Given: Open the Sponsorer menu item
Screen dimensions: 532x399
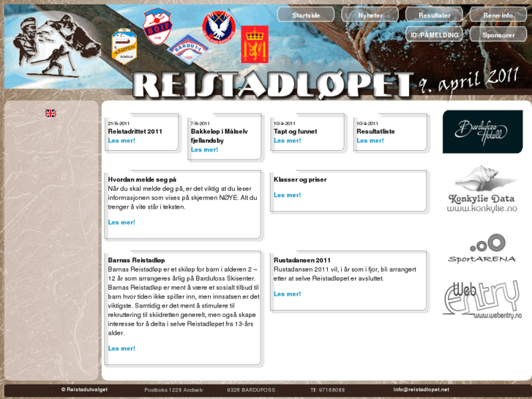Looking at the screenshot, I should pos(498,35).
